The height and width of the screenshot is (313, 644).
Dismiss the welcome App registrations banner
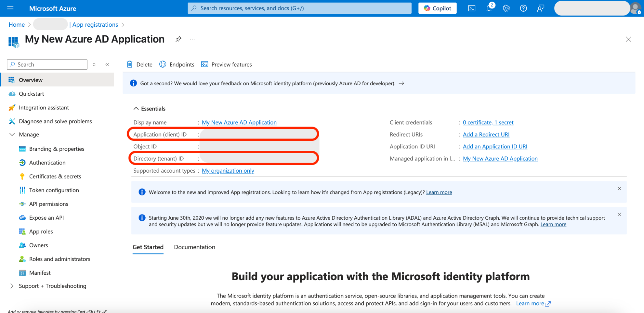(619, 188)
